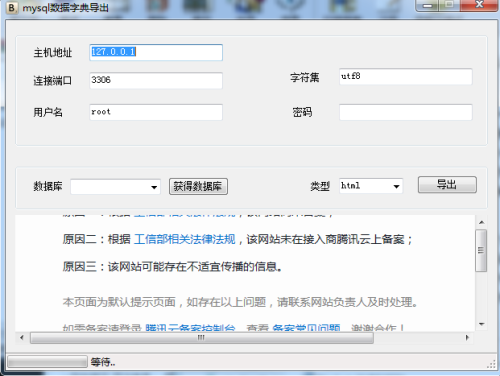Focus the empty 密码 password field

point(406,112)
